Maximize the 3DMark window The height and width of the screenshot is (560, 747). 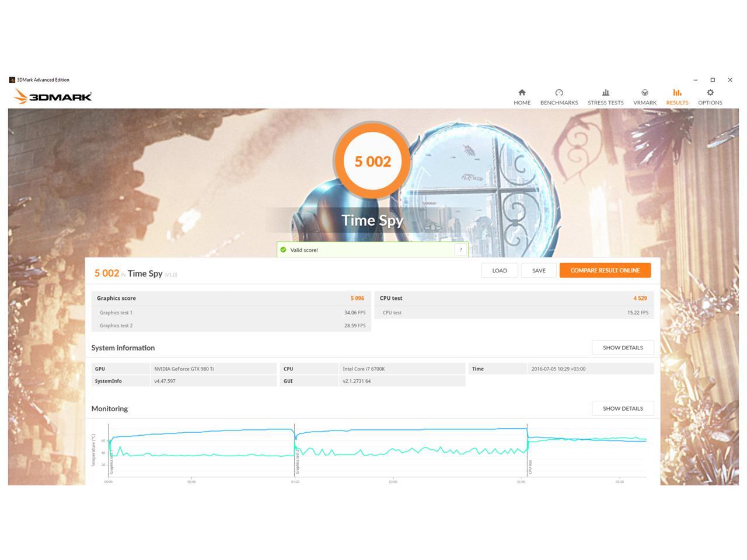click(713, 80)
